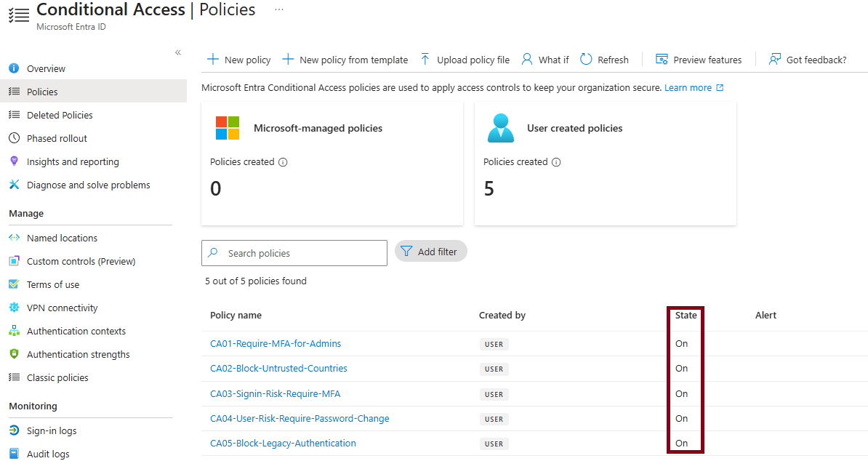Click the Sign-in logs arrow icon
Screen dimensions: 868x461
(x=14, y=430)
